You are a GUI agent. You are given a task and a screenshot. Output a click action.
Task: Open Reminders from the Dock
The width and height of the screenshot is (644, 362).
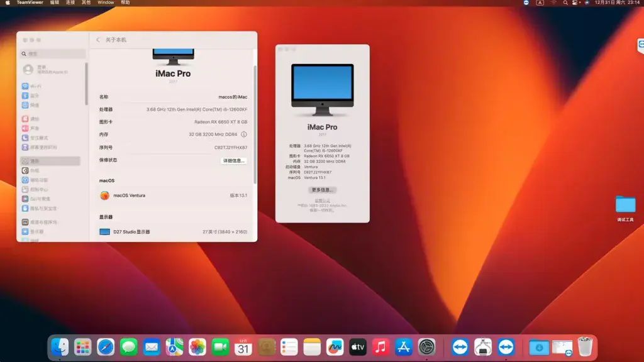[289, 347]
